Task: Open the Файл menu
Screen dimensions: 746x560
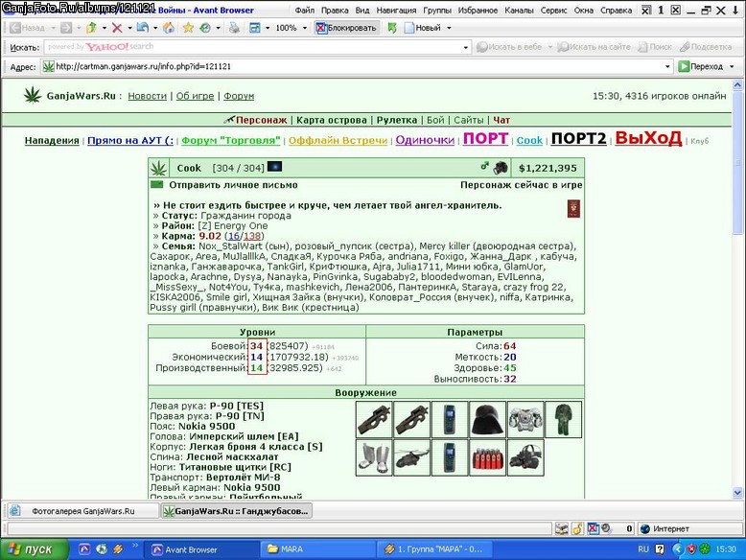Action: click(305, 10)
